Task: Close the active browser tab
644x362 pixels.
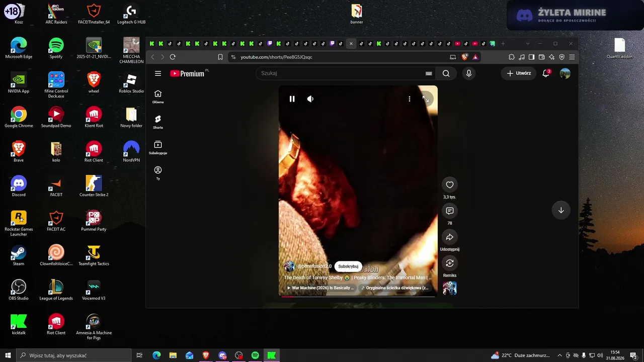Action: click(351, 44)
